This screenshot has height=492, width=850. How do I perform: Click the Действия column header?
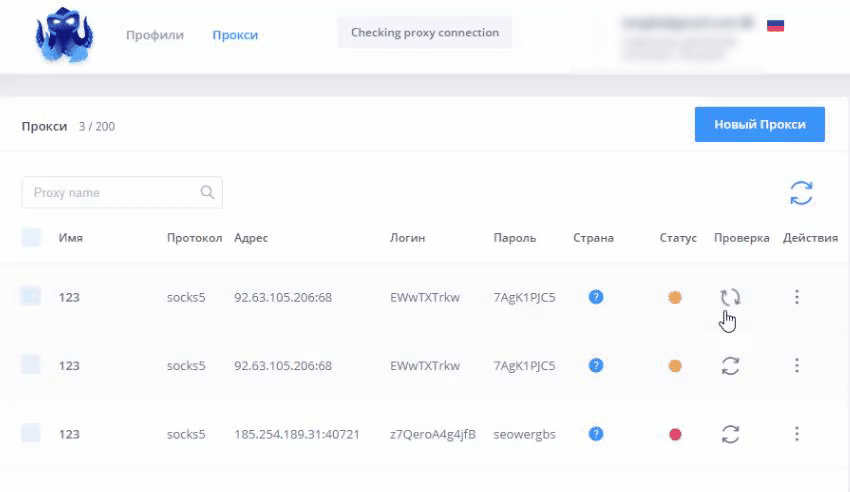click(x=810, y=238)
